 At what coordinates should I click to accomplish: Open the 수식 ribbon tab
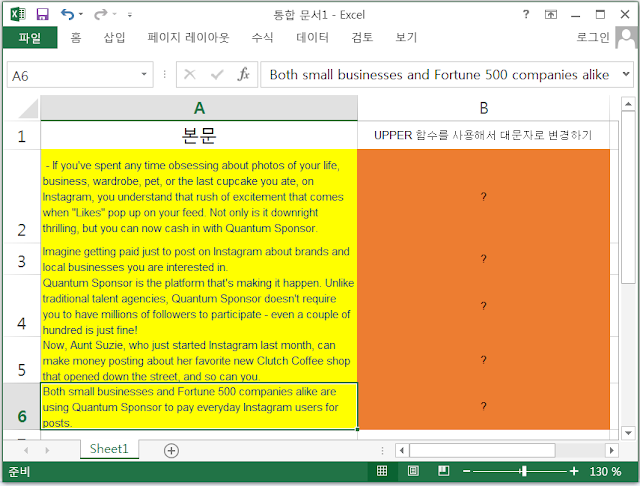(x=262, y=38)
